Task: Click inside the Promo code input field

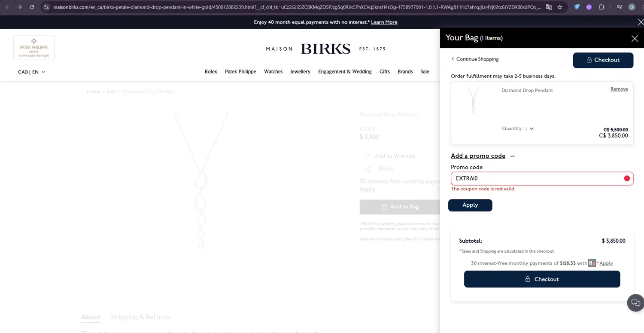Action: point(542,178)
